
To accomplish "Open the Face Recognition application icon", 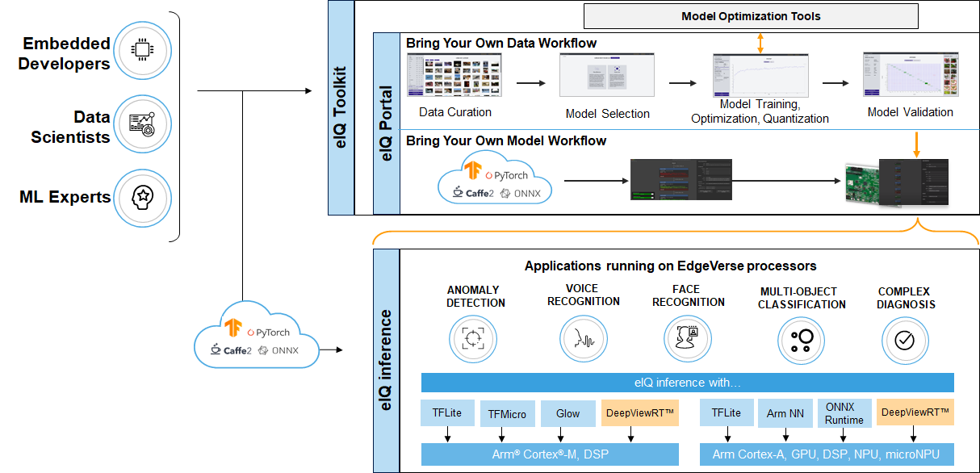I will [x=687, y=339].
